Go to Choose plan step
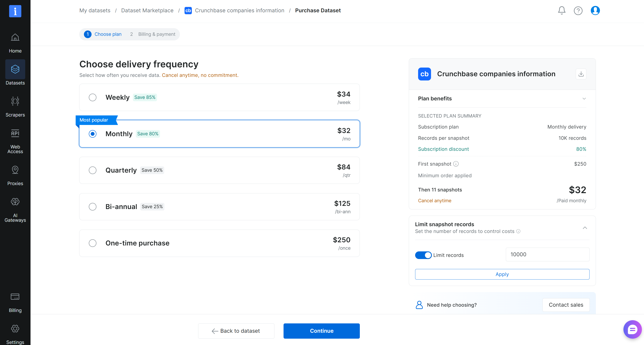The image size is (644, 345). pyautogui.click(x=103, y=34)
